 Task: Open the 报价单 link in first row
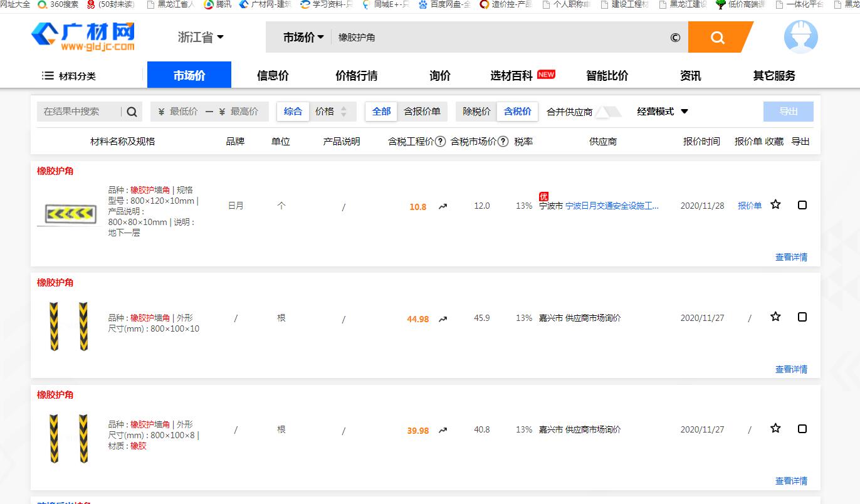tap(750, 206)
